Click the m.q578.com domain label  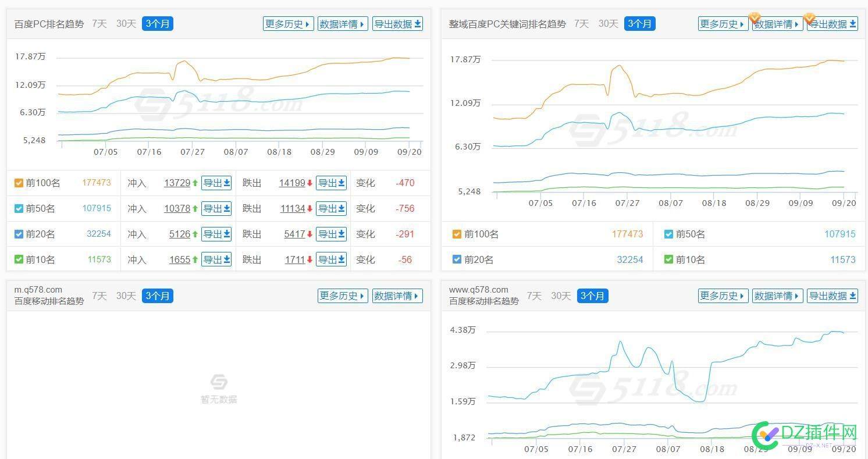[38, 290]
